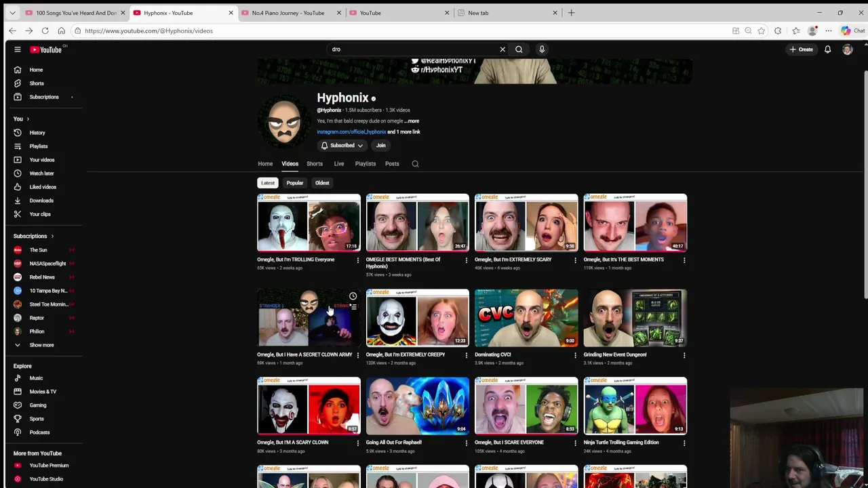Open options menu for EXTREMELY SCARY video
Viewport: 868px width, 488px height.
pos(575,260)
